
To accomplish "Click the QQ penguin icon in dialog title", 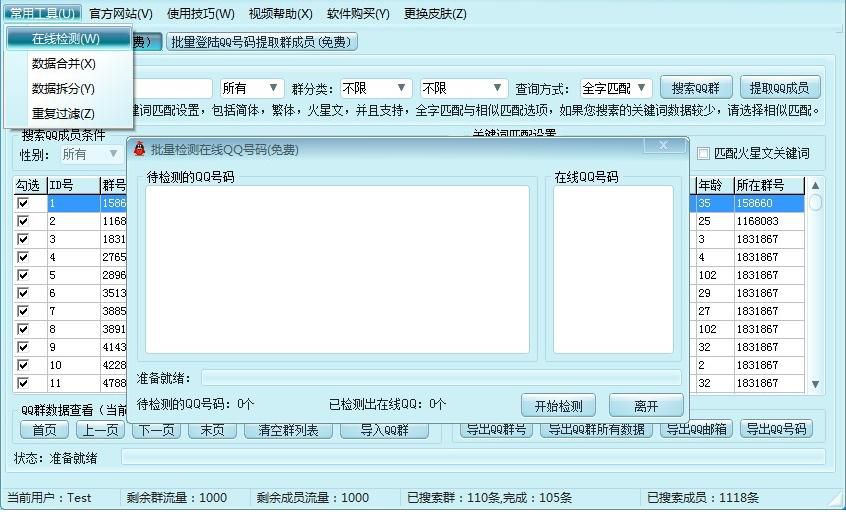I will pyautogui.click(x=140, y=149).
